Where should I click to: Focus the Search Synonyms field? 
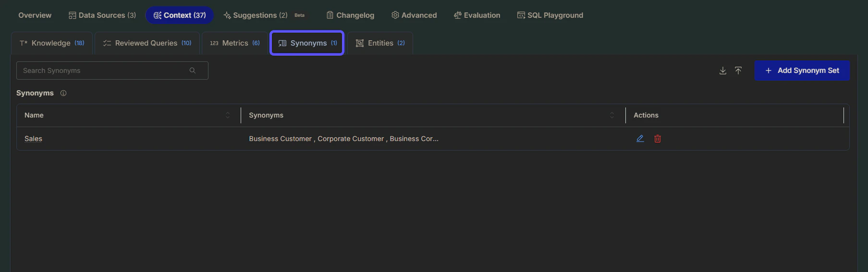(112, 71)
